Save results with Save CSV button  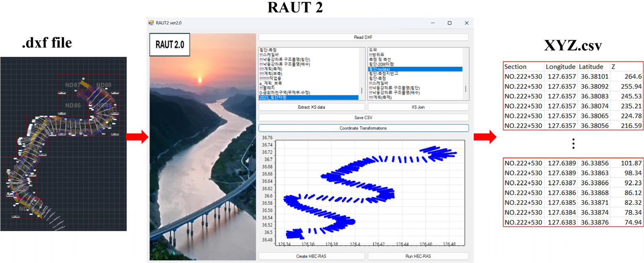coord(363,118)
